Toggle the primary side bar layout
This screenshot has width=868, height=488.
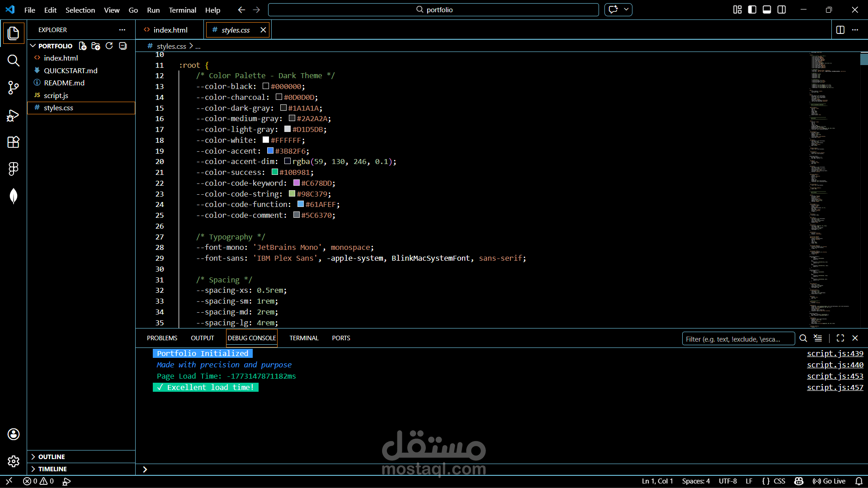coord(752,9)
